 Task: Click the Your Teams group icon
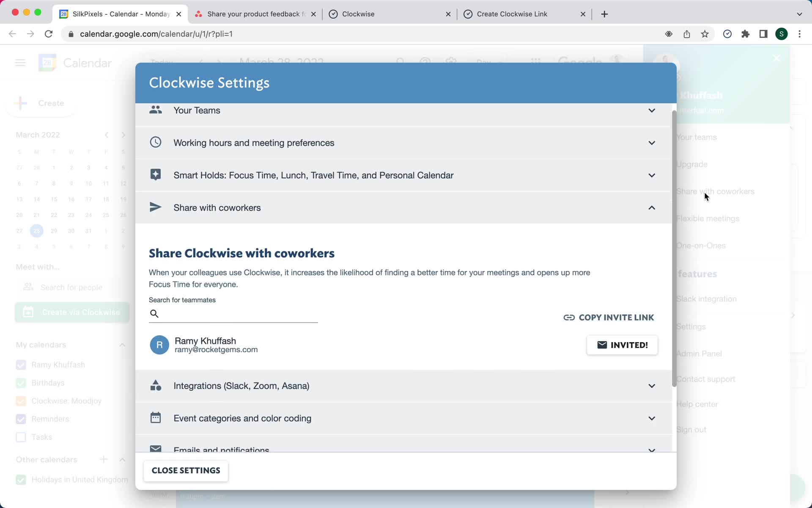pos(156,110)
